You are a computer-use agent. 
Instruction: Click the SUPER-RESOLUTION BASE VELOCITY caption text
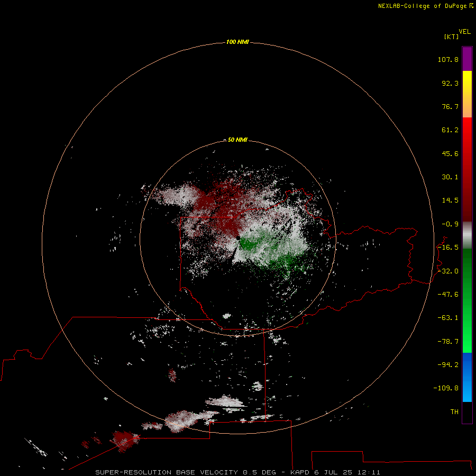167,472
